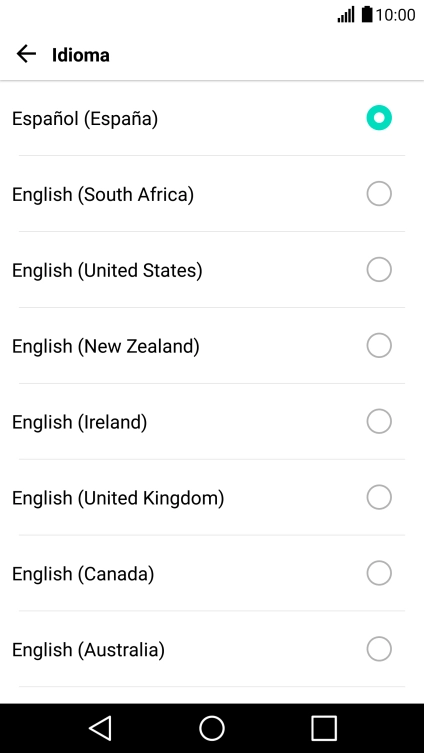The width and height of the screenshot is (424, 753).
Task: Select the English (Ireland) radio button
Action: 379,421
